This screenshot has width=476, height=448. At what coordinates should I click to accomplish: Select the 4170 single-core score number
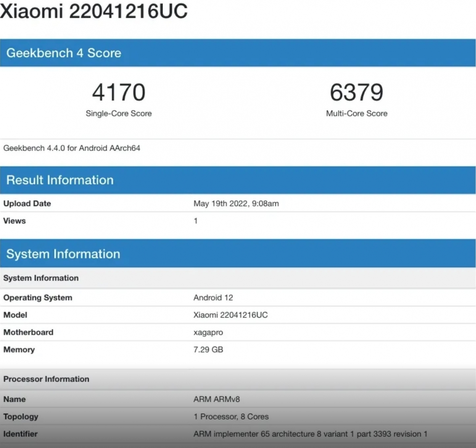(x=119, y=92)
